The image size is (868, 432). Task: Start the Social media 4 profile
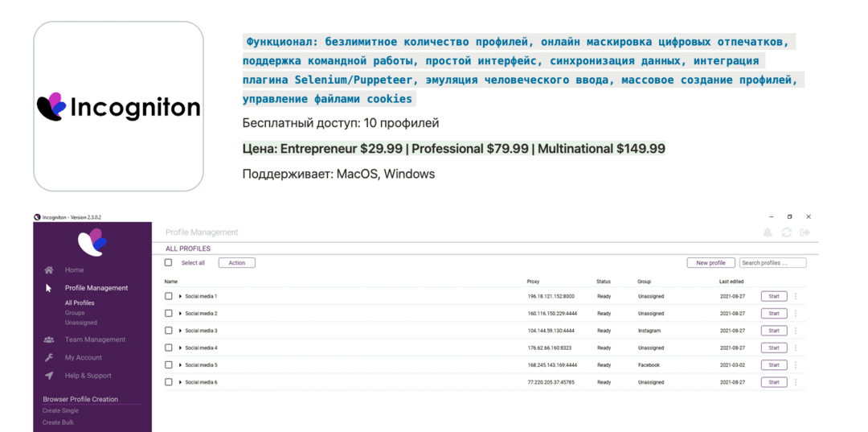pos(774,348)
